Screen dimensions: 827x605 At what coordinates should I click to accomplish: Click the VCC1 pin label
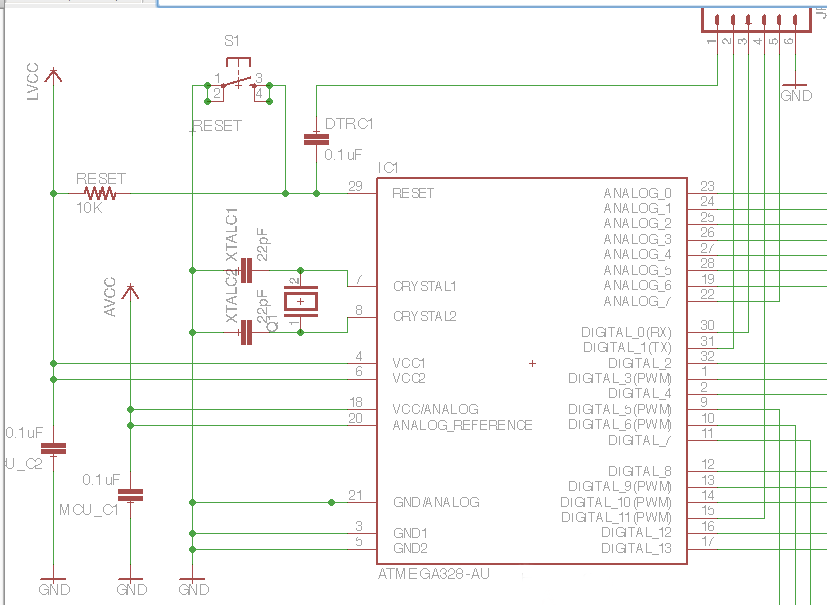pyautogui.click(x=409, y=363)
